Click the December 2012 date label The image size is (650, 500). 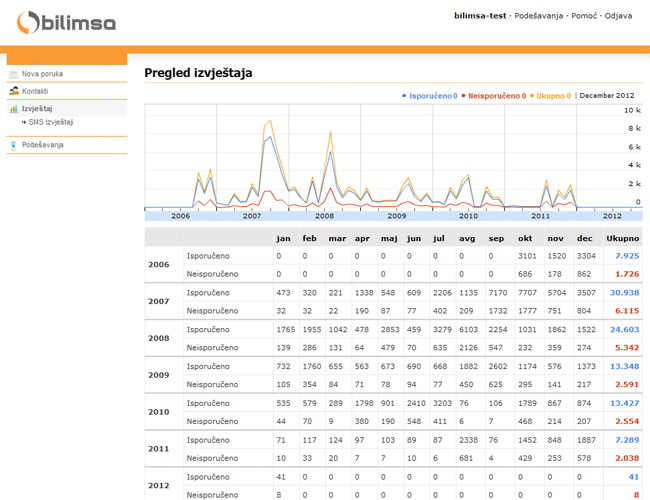tap(607, 95)
